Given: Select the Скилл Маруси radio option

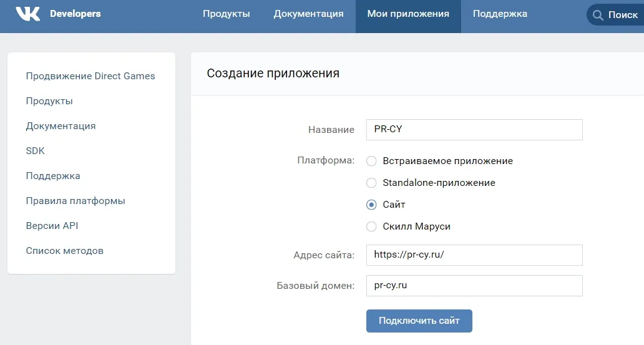Looking at the screenshot, I should [x=371, y=226].
